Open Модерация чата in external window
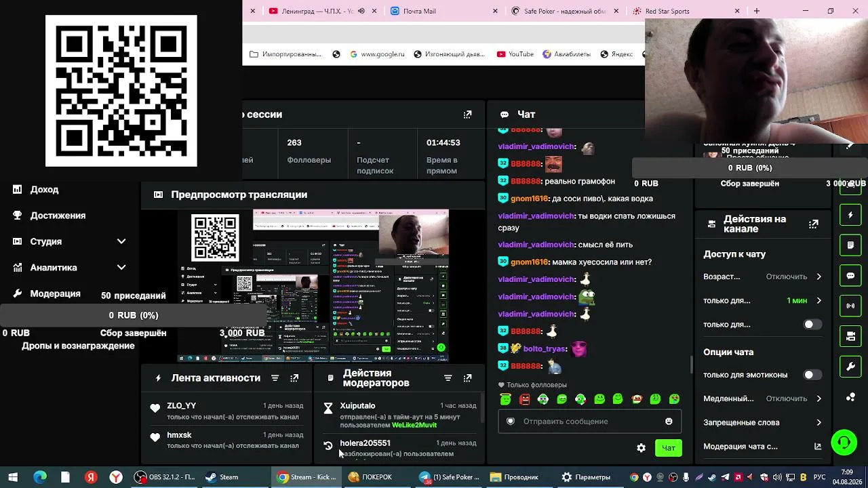 click(818, 447)
